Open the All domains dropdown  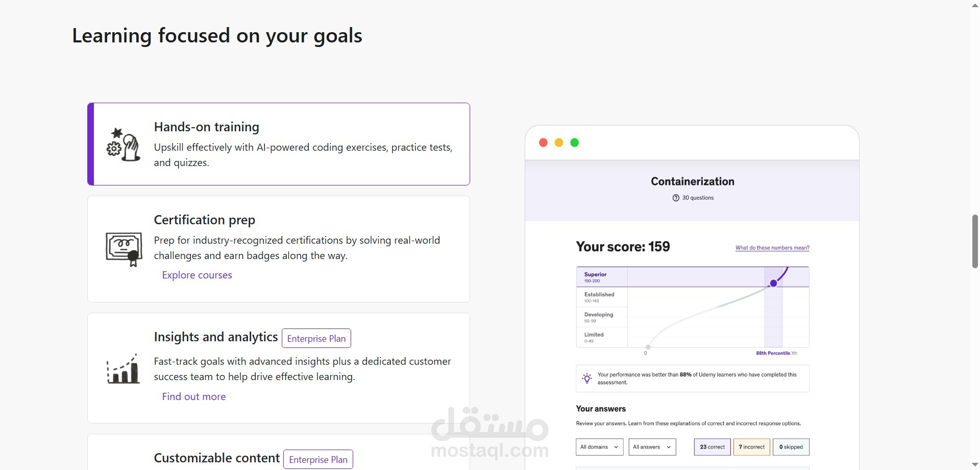tap(599, 447)
